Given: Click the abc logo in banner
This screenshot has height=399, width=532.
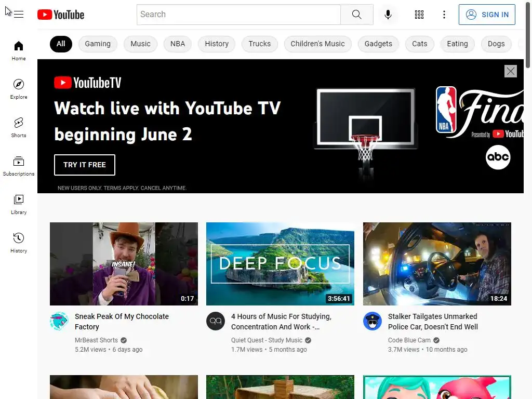Looking at the screenshot, I should point(498,157).
